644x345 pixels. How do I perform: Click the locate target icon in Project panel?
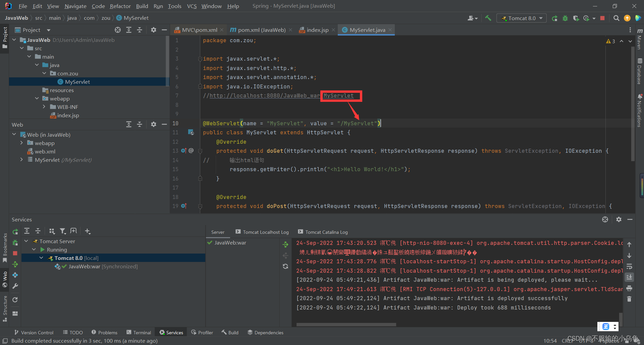pyautogui.click(x=118, y=30)
